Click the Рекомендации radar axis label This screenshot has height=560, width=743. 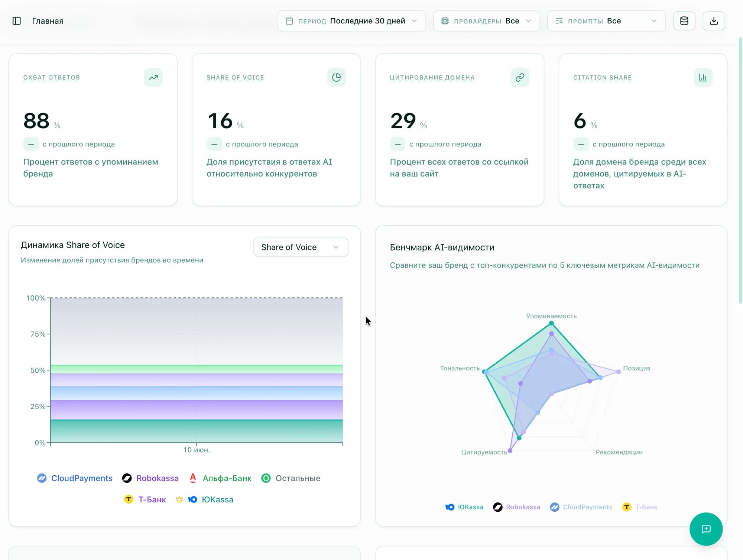tap(619, 452)
